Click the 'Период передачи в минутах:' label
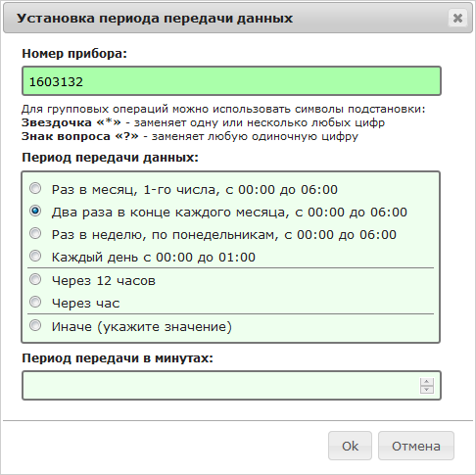 [118, 358]
